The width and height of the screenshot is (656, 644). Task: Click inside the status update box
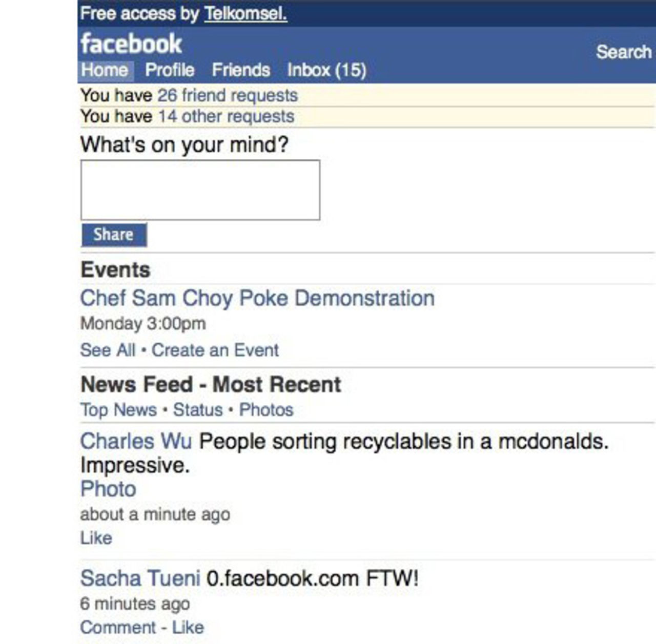[x=200, y=190]
